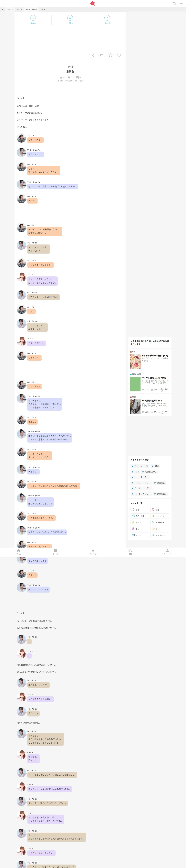186x868 pixels.
Task: Select the 進撃の巨人 tag
Action: point(161,494)
